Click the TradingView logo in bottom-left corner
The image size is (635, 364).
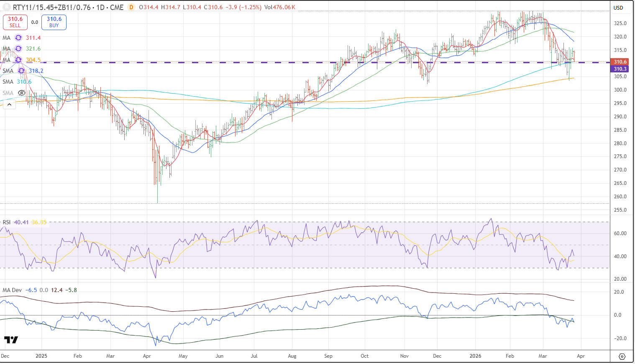pos(11,340)
